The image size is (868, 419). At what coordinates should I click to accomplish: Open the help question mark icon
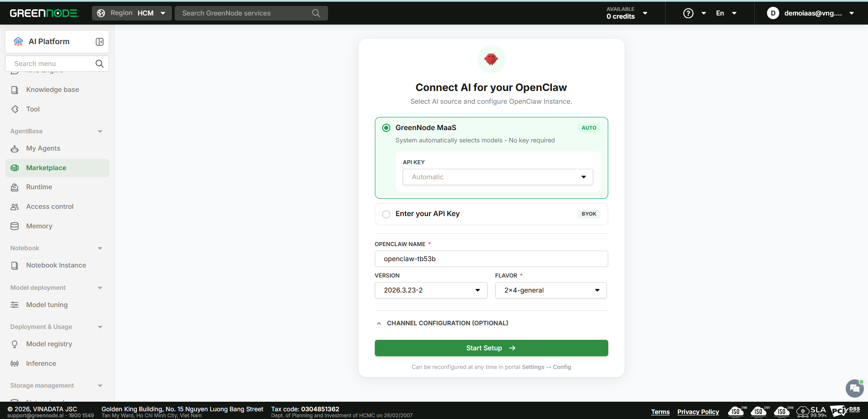(688, 13)
